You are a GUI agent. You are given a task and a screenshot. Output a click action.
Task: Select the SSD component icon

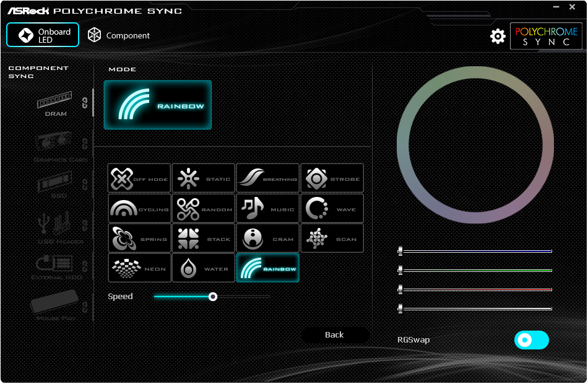[56, 185]
